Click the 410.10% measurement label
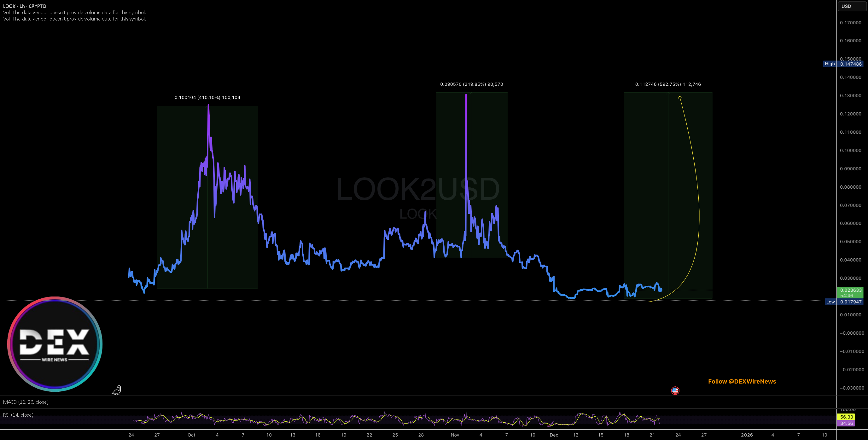 (x=207, y=97)
